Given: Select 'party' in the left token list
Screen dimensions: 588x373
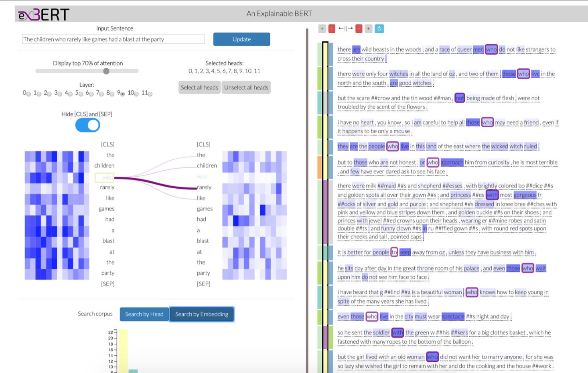Looking at the screenshot, I should pos(108,273).
